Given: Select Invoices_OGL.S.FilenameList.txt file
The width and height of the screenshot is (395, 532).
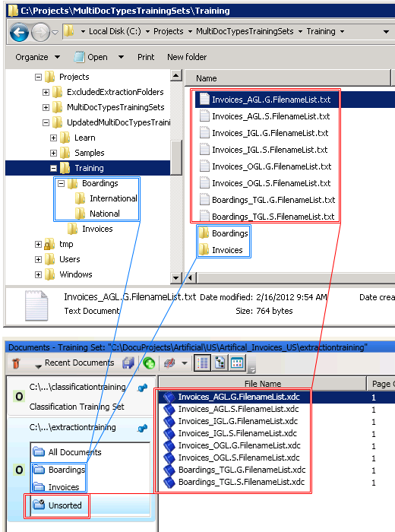Looking at the screenshot, I should pyautogui.click(x=271, y=183).
